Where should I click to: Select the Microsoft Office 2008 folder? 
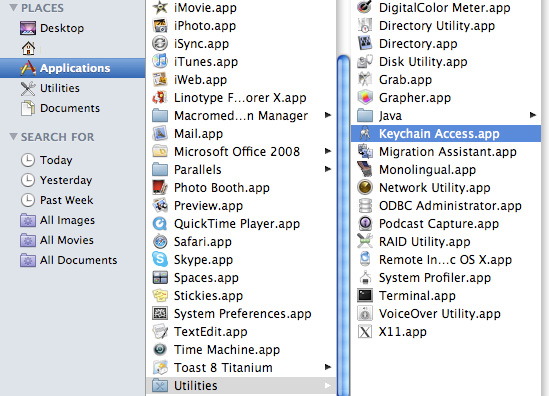click(x=241, y=152)
